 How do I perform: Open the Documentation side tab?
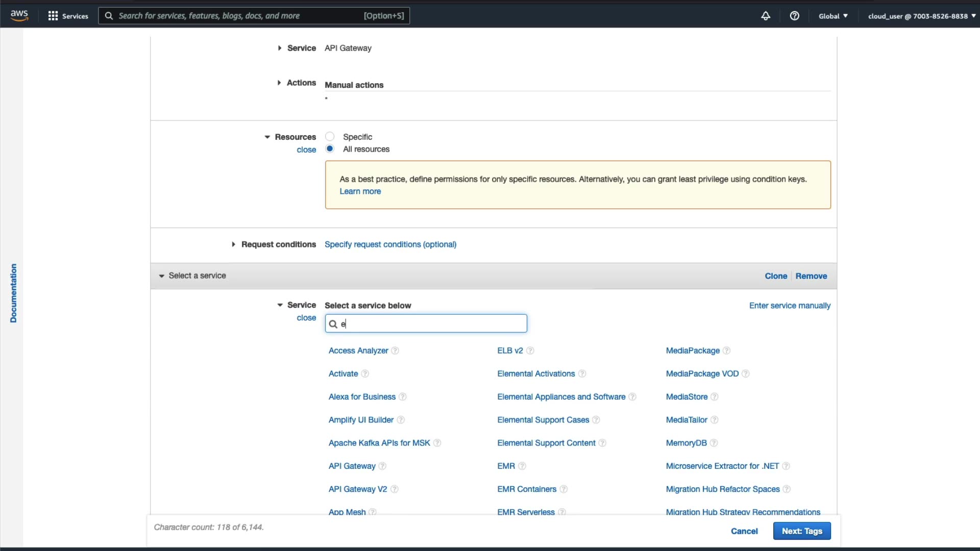point(13,293)
